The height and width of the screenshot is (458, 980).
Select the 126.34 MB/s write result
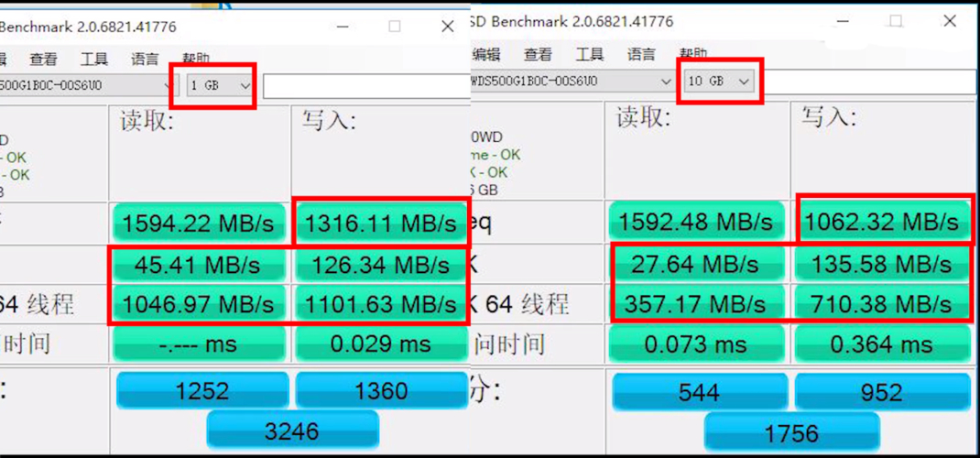[381, 265]
